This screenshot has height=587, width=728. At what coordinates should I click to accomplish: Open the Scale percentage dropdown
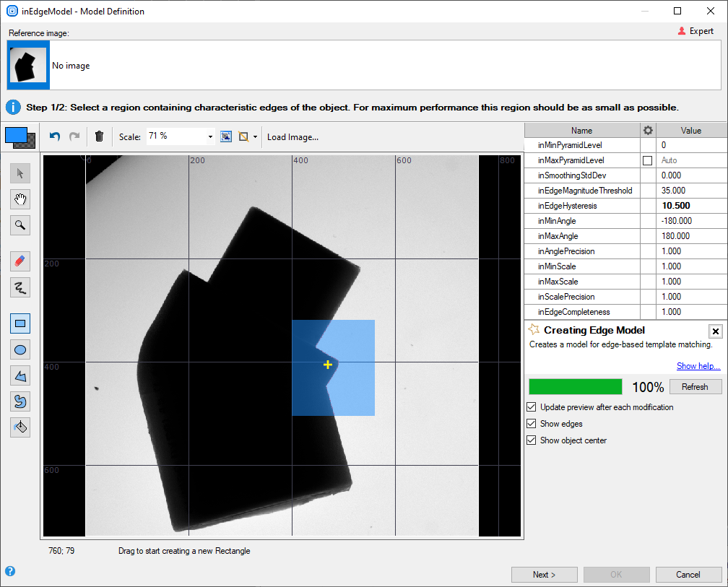coord(210,136)
